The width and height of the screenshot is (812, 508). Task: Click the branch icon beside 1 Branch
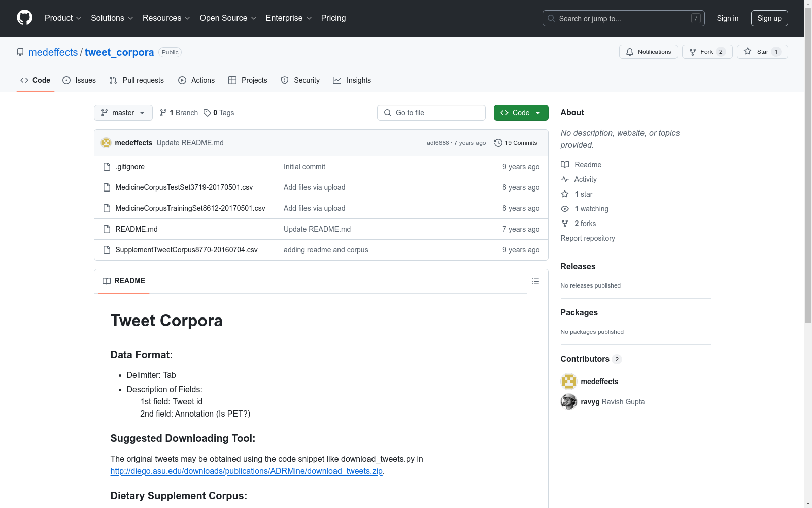click(163, 113)
